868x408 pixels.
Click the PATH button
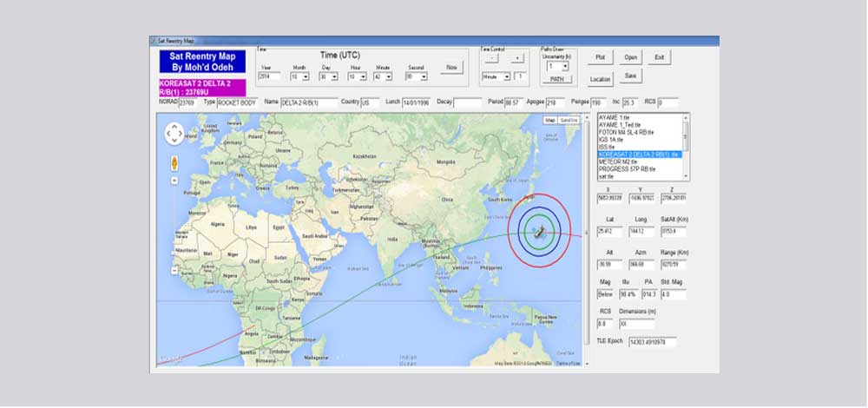tap(556, 79)
